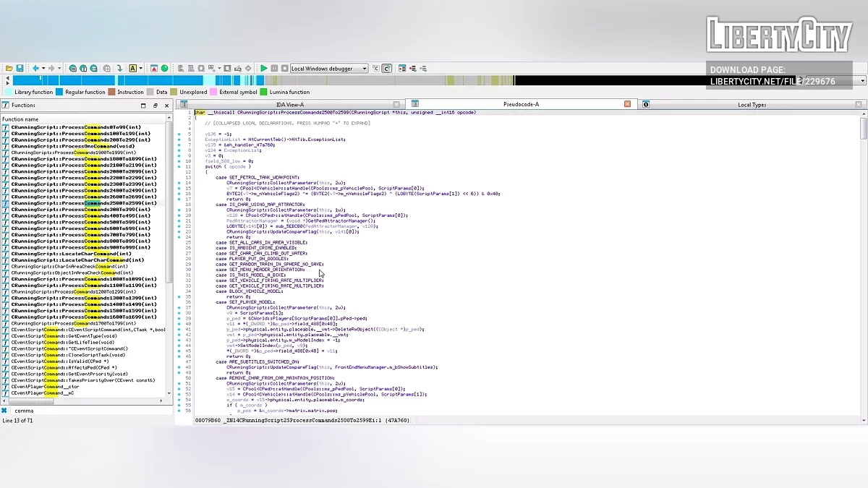Switch to the IDA View-A tab
868x488 pixels.
click(x=290, y=105)
